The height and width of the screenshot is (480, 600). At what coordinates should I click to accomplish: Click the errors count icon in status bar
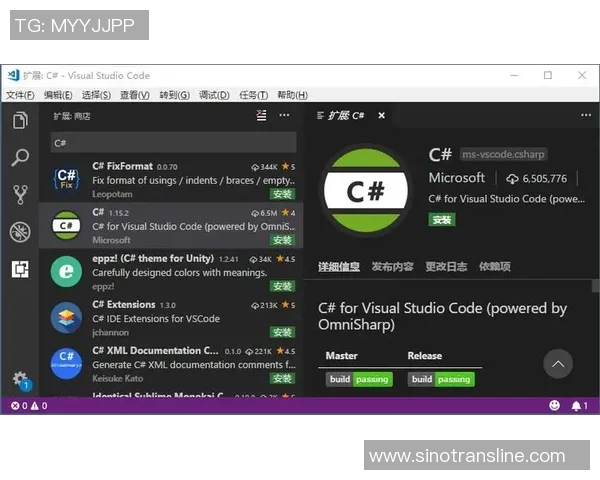(x=15, y=406)
